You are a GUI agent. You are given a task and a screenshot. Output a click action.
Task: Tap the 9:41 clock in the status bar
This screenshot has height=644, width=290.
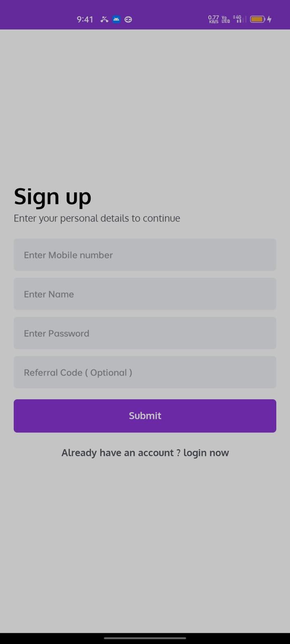[85, 19]
